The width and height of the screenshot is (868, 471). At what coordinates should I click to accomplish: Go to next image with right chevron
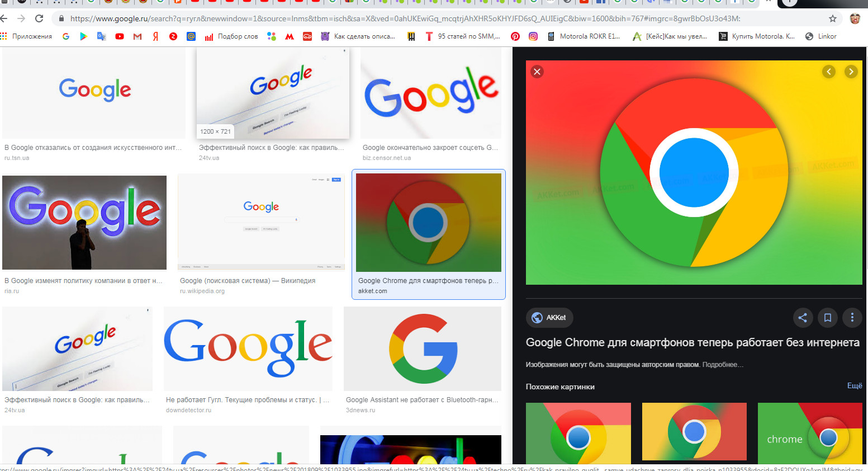(x=851, y=72)
